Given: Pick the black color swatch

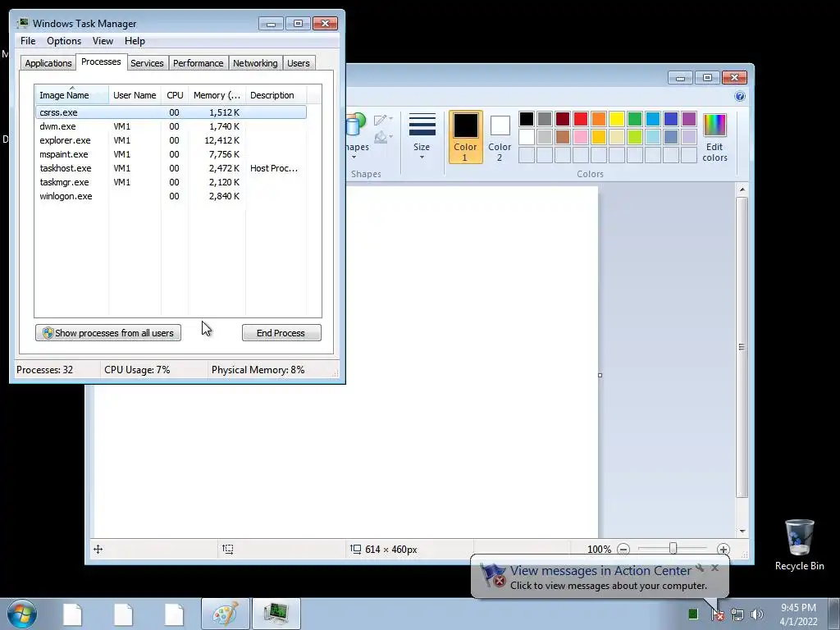Looking at the screenshot, I should tap(526, 119).
